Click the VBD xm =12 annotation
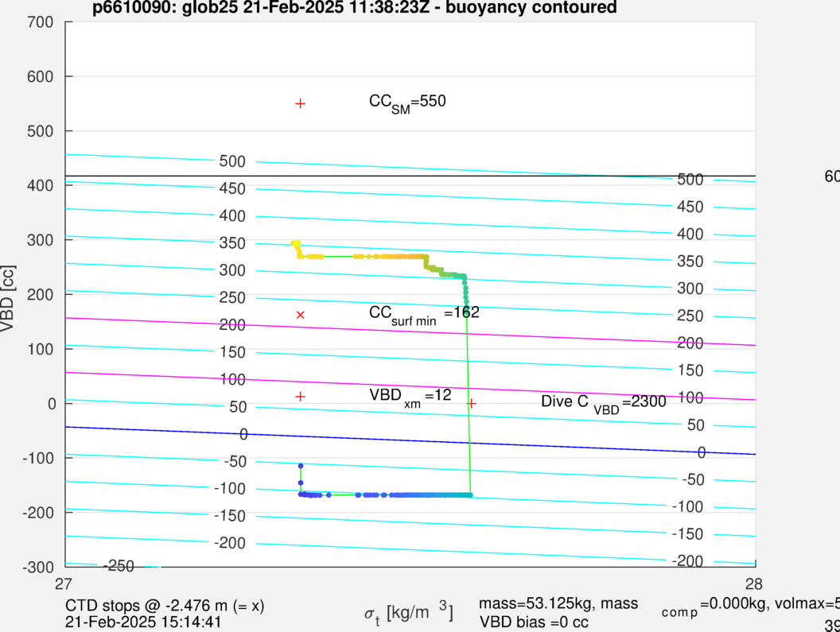 pyautogui.click(x=410, y=397)
